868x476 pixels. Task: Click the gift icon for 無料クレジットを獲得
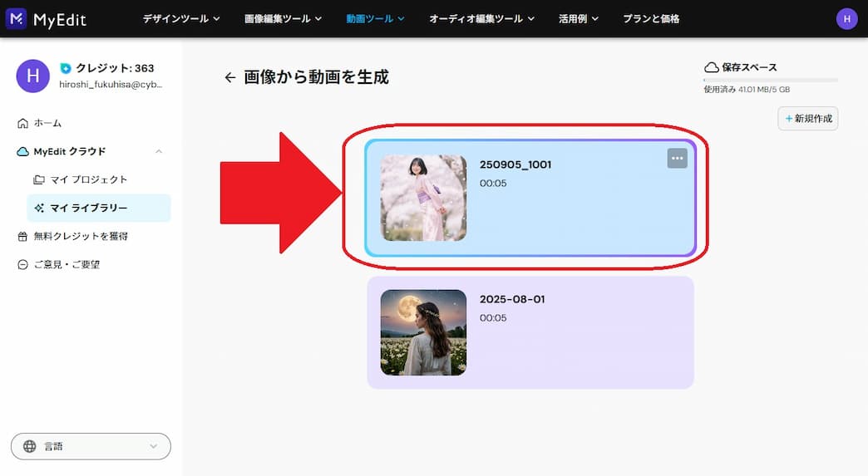[23, 237]
